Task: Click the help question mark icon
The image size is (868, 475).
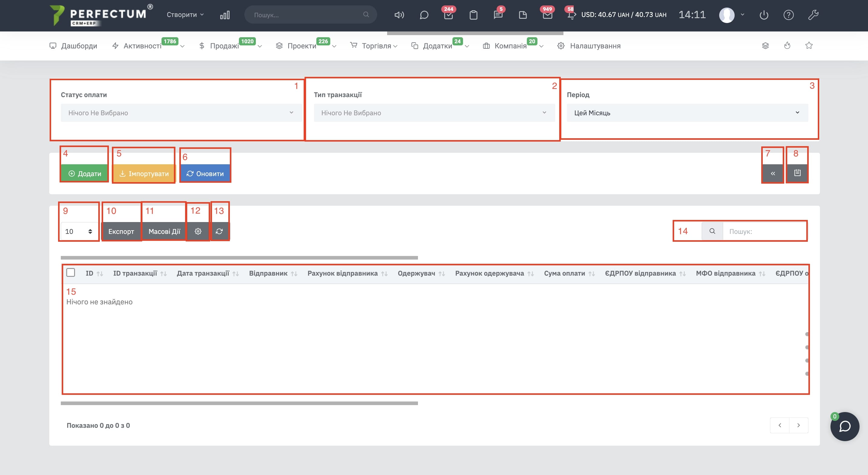Action: click(x=788, y=15)
